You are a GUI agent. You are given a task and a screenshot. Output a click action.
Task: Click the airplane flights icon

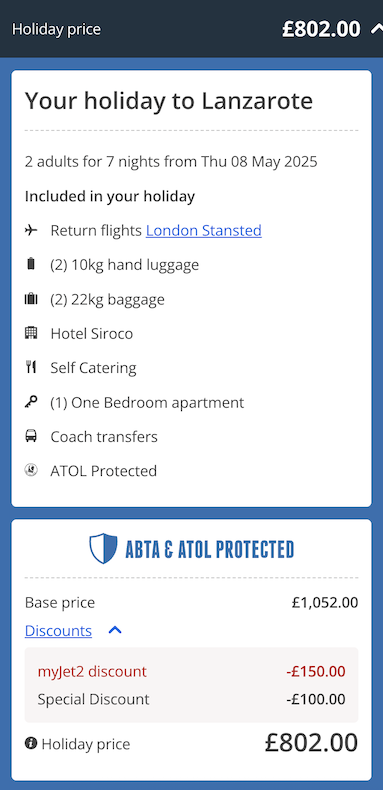pyautogui.click(x=31, y=230)
